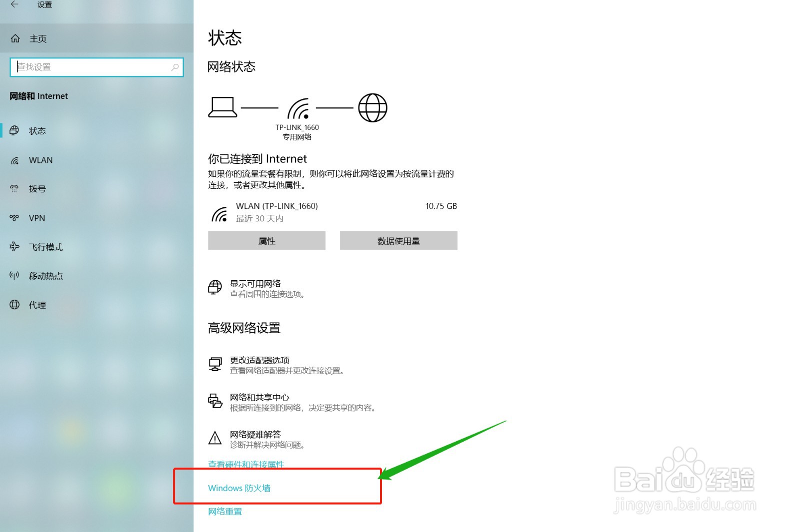Viewport: 800px width, 532px height.
Task: Click the 属性 button for WLAN connection
Action: click(x=266, y=240)
